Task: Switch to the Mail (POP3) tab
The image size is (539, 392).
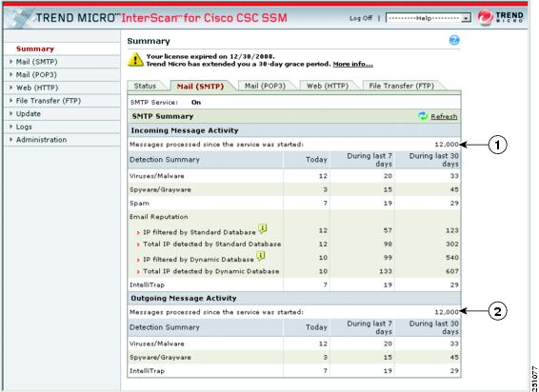Action: pyautogui.click(x=265, y=86)
